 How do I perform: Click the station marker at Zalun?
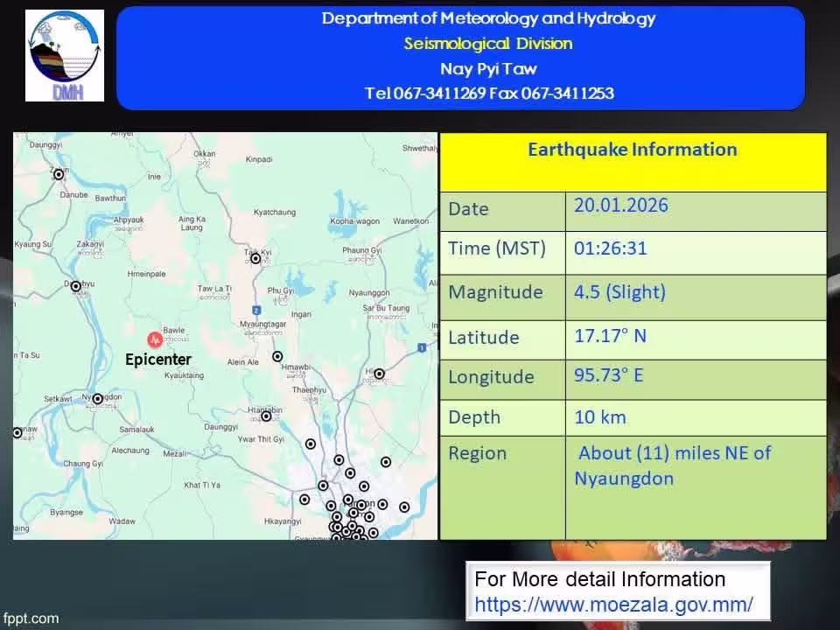coord(59,174)
